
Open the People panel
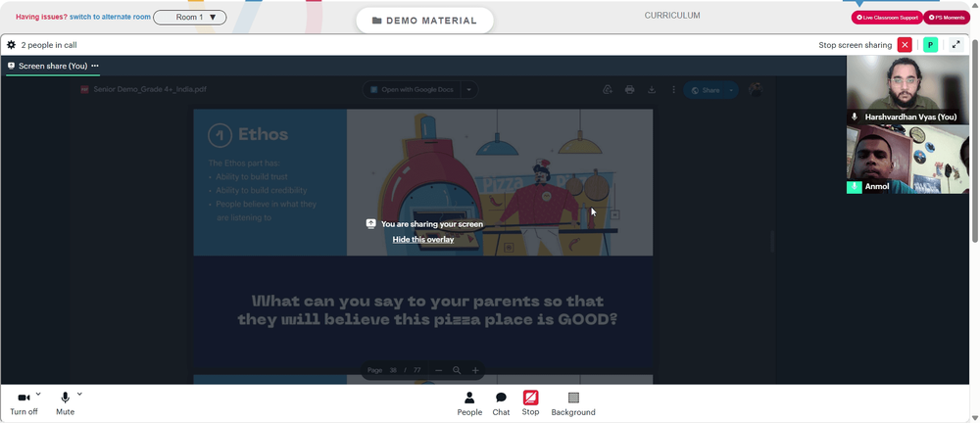click(469, 403)
